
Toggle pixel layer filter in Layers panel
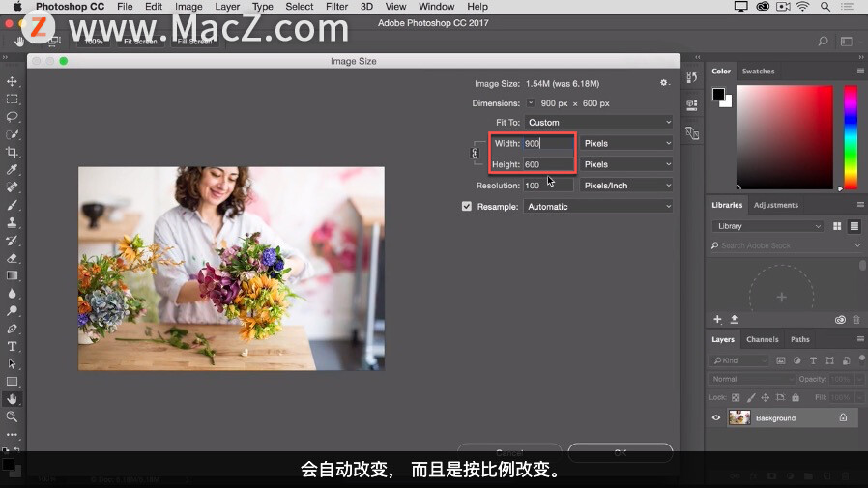tap(781, 360)
